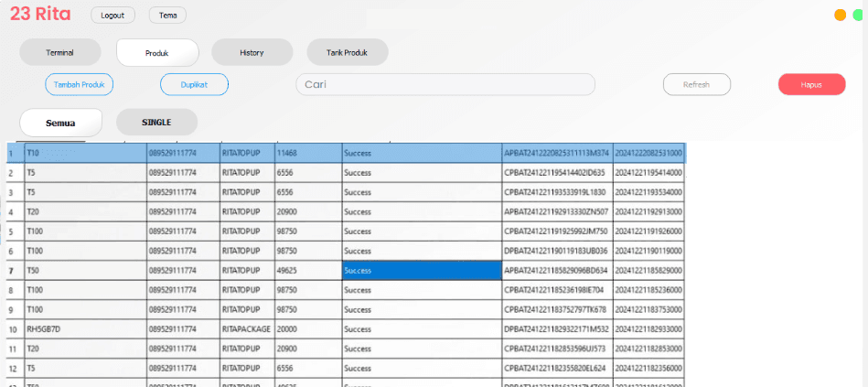Click the RITAPACKAGE cell in row 10

tap(246, 329)
